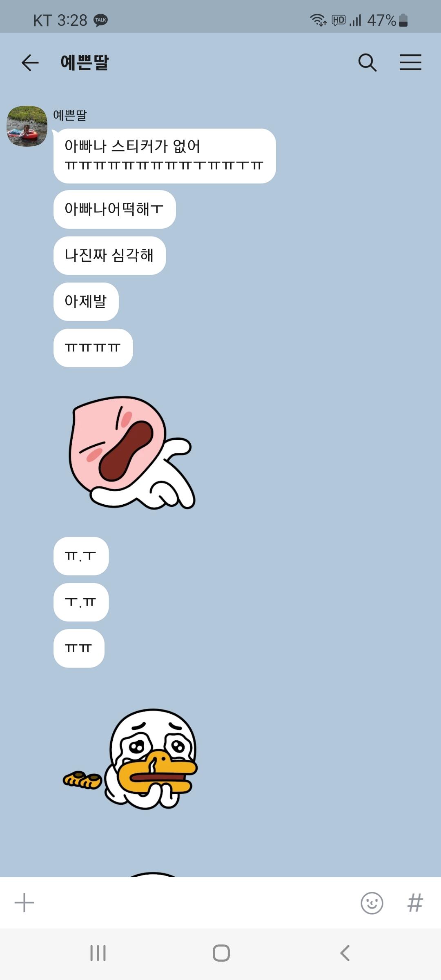This screenshot has width=441, height=980.
Task: Tap the crying Tube duck sticker
Action: 131,759
